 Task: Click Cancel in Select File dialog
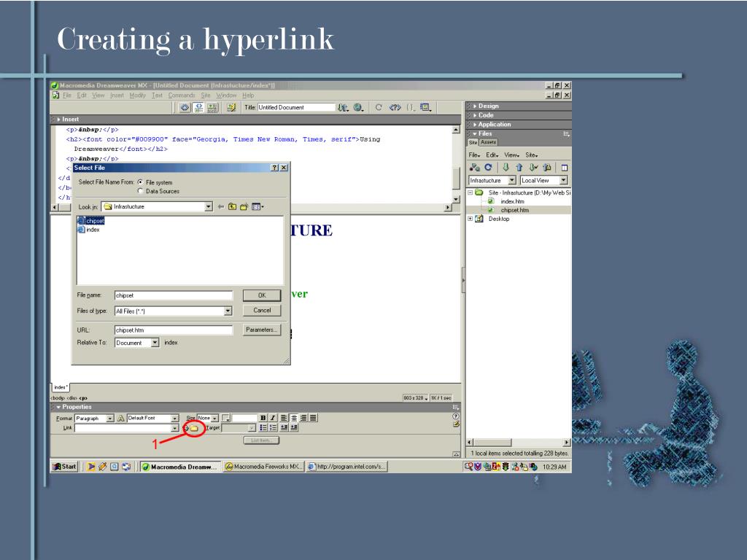click(x=262, y=310)
